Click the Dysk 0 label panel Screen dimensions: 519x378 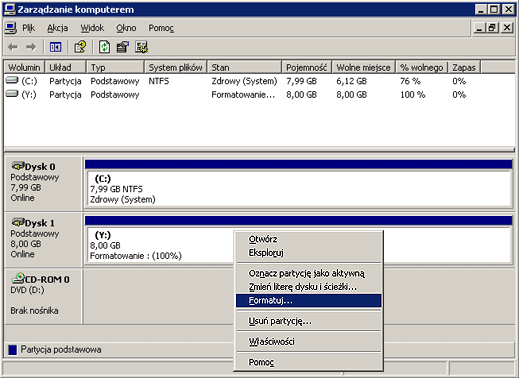click(43, 183)
